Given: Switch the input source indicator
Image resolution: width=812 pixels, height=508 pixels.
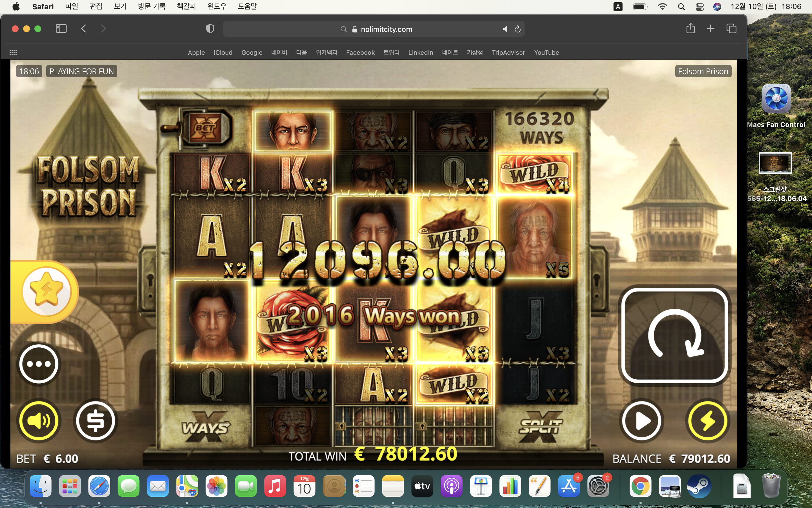Looking at the screenshot, I should [618, 7].
